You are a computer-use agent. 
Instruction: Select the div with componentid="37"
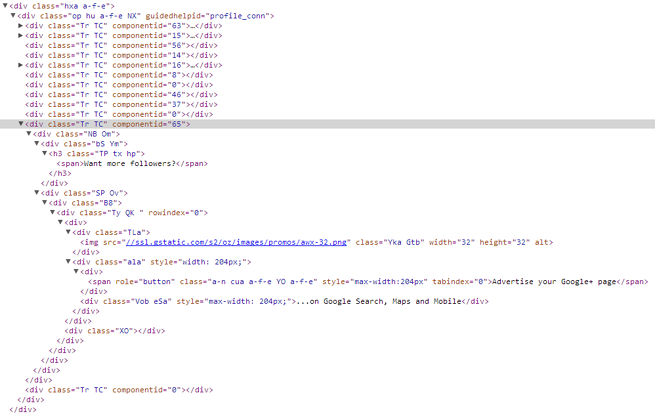121,104
